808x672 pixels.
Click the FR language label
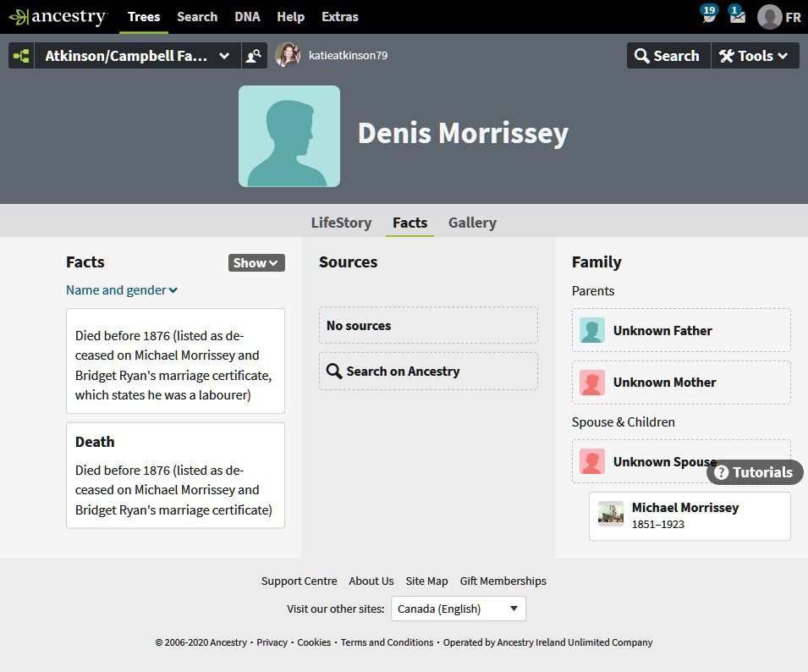point(793,18)
